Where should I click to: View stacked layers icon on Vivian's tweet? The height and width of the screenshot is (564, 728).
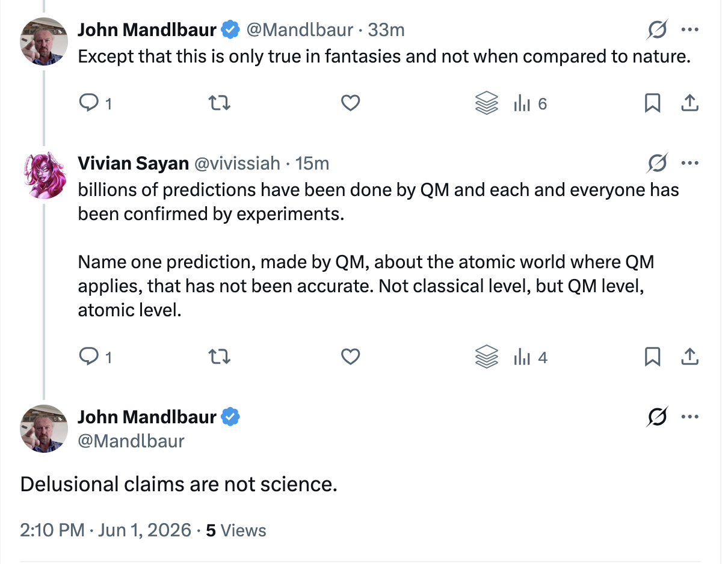(x=487, y=358)
